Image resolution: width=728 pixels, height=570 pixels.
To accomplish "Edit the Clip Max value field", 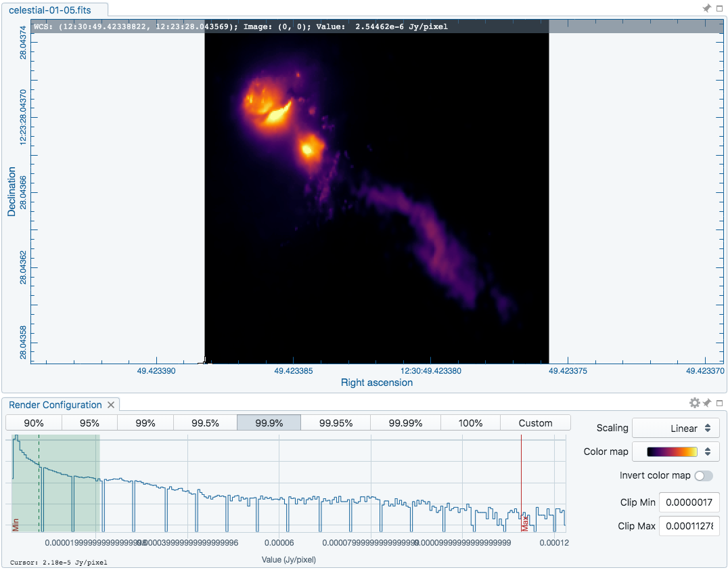I will pyautogui.click(x=689, y=526).
